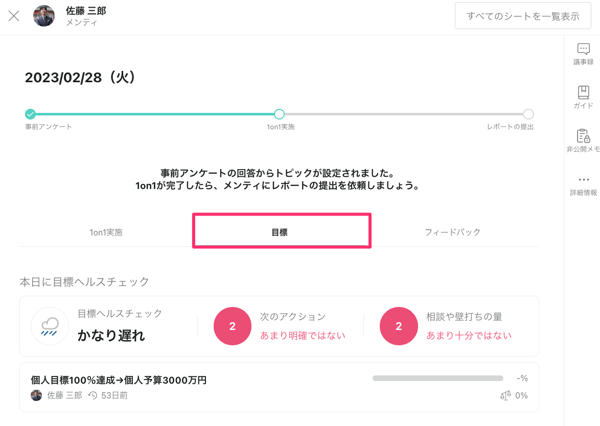Click the 相談や壁打ちの量 score circle
600x426 pixels.
point(399,326)
